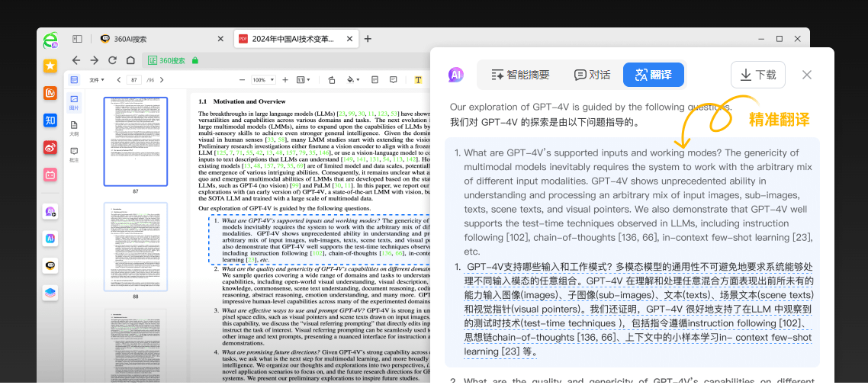Screen dimensions: 868x385
Task: Go to the previous PDF page
Action: coord(118,80)
